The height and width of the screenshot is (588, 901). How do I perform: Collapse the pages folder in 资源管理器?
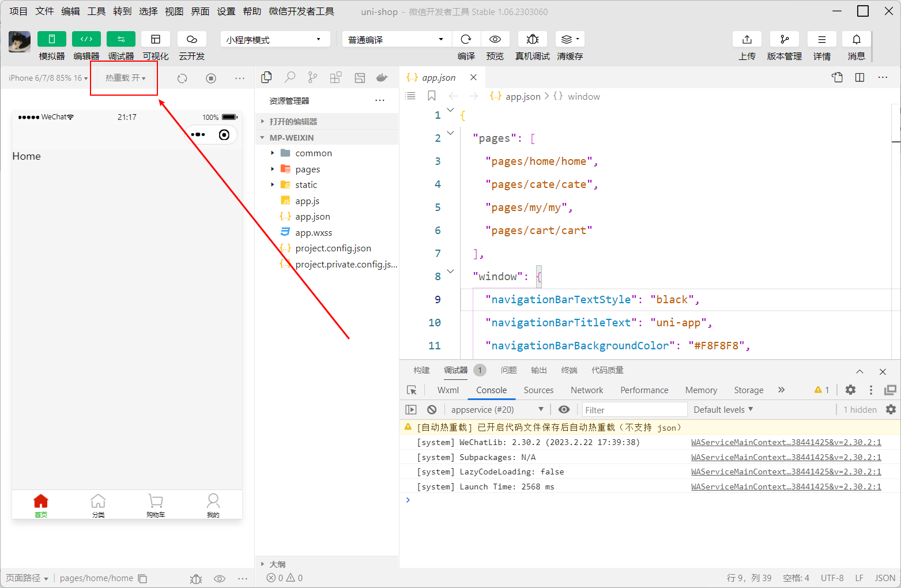tap(273, 169)
